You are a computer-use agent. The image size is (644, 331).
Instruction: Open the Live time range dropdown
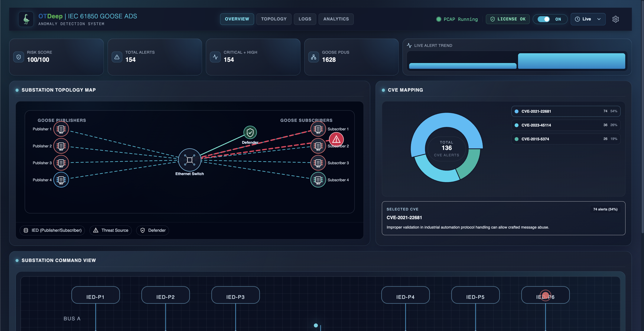pyautogui.click(x=588, y=19)
